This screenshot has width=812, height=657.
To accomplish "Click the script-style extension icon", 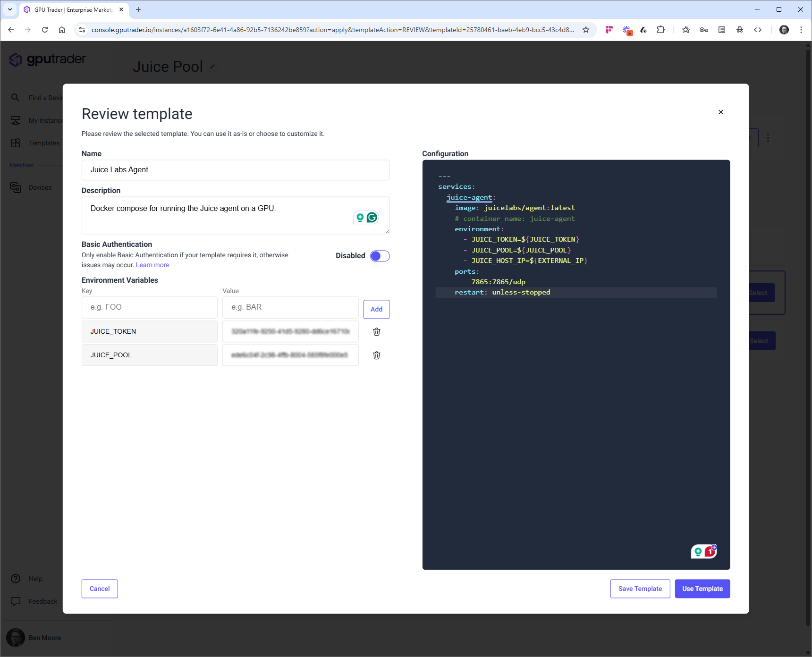I will [x=643, y=30].
